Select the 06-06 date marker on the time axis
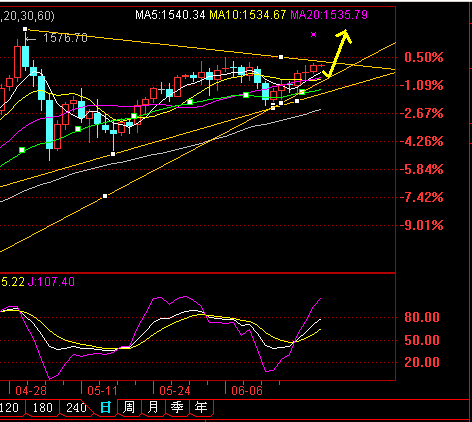 click(x=247, y=391)
